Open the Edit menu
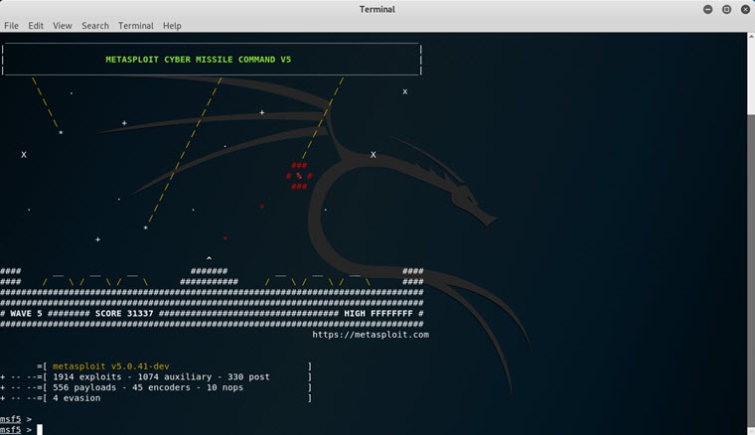Screen dimensions: 755x435 point(36,26)
